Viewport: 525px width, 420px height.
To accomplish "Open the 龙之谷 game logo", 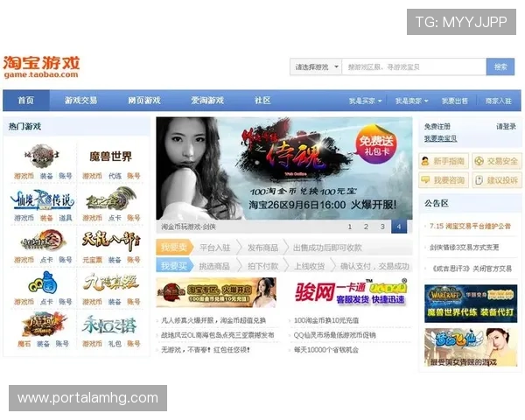I will point(111,199).
